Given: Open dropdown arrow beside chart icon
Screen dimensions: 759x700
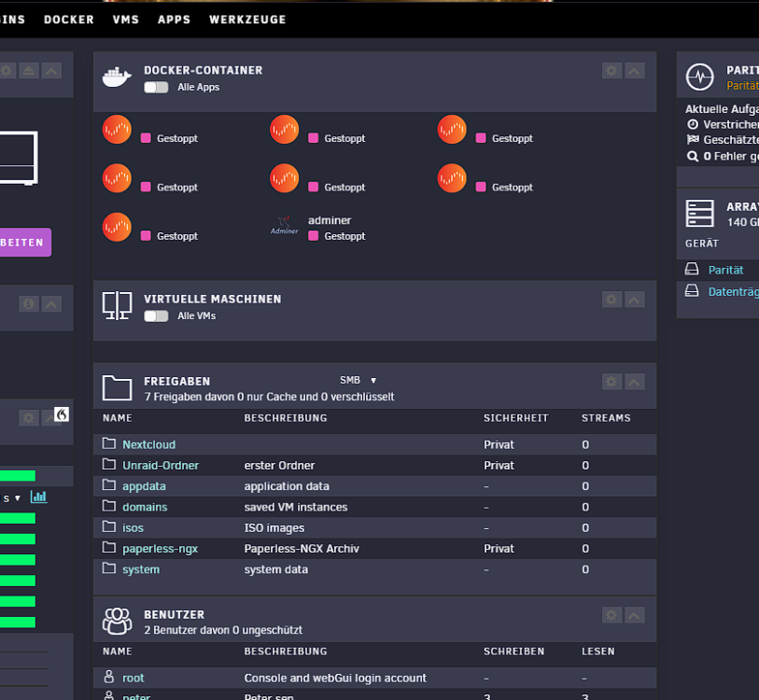Looking at the screenshot, I should coord(18,498).
